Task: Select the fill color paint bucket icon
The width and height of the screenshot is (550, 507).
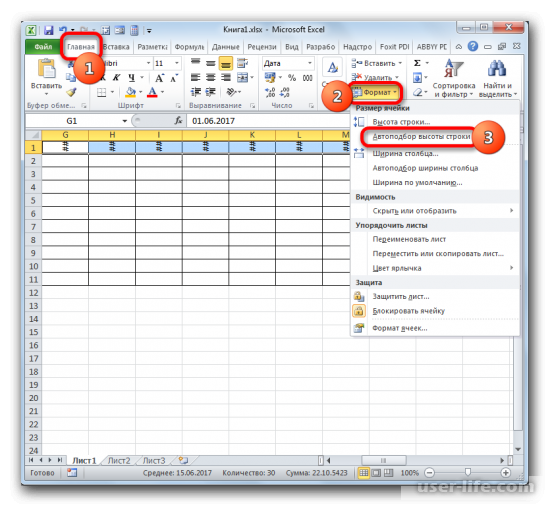Action: coord(131,92)
